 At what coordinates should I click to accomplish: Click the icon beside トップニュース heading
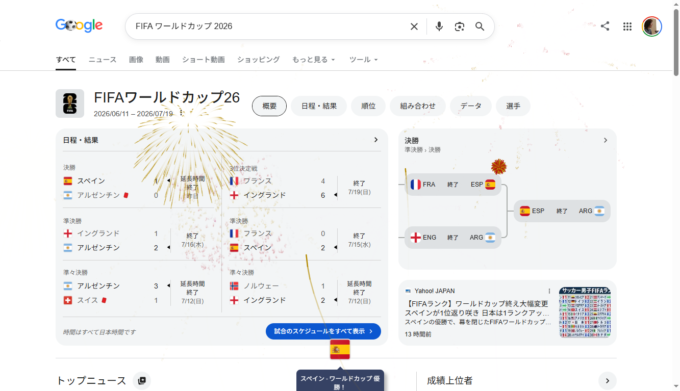coord(142,381)
